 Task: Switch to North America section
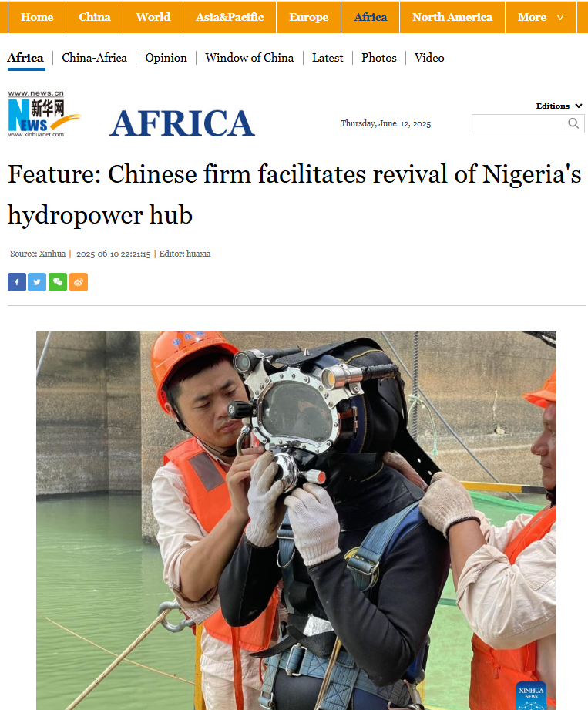tap(452, 17)
